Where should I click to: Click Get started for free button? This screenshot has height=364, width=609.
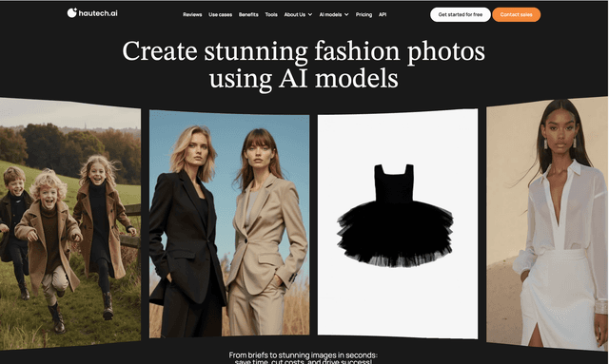[461, 15]
